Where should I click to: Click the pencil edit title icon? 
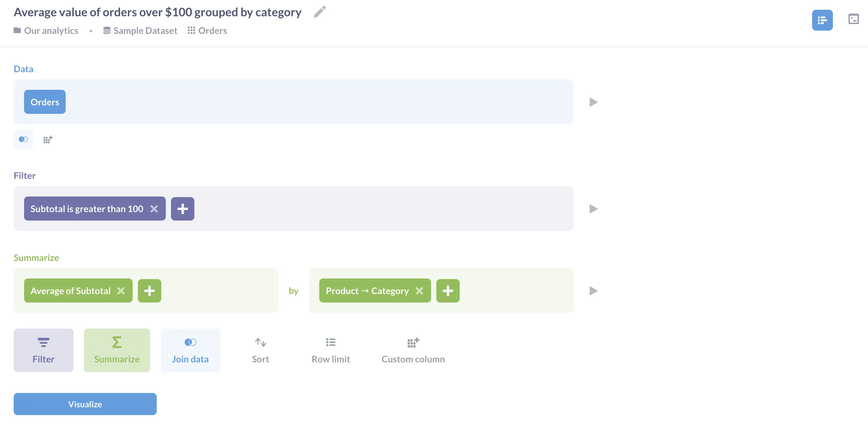coord(320,12)
